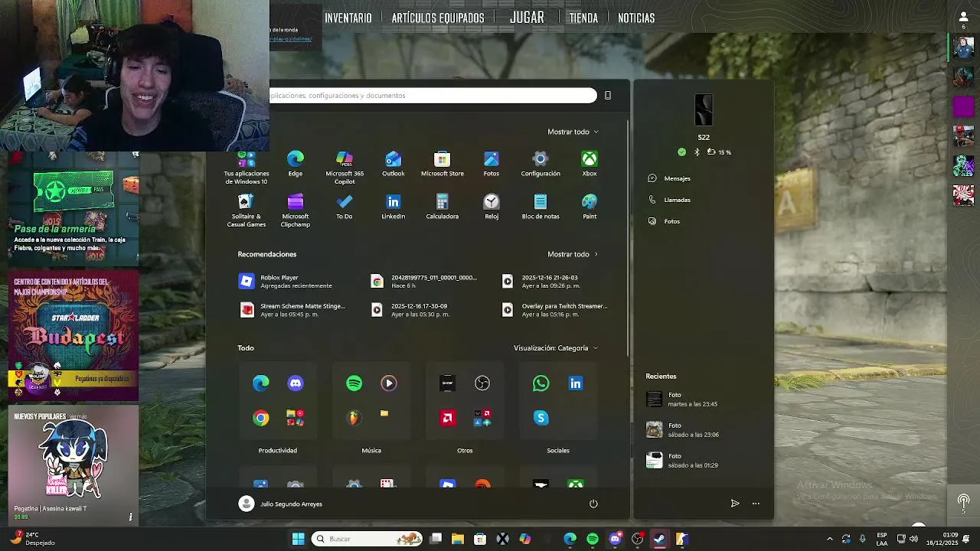Launch Chrome in Productividad group
Image resolution: width=980 pixels, height=551 pixels.
coord(261,418)
